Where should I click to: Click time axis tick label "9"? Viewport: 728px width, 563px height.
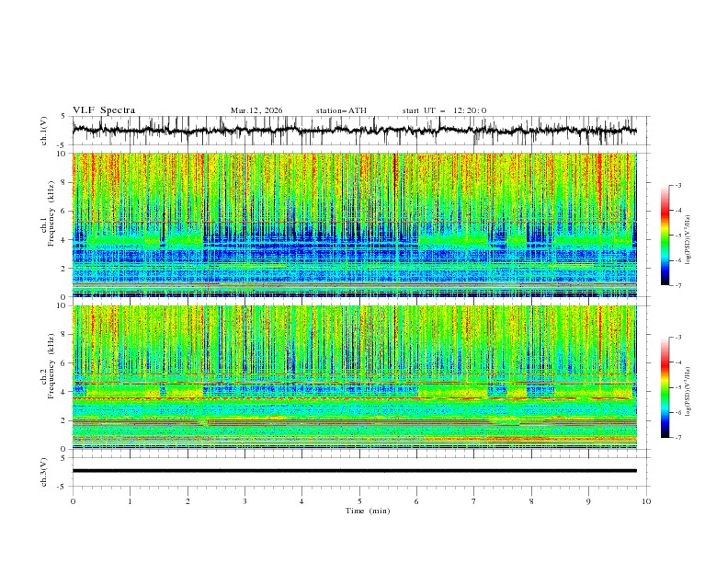[588, 501]
